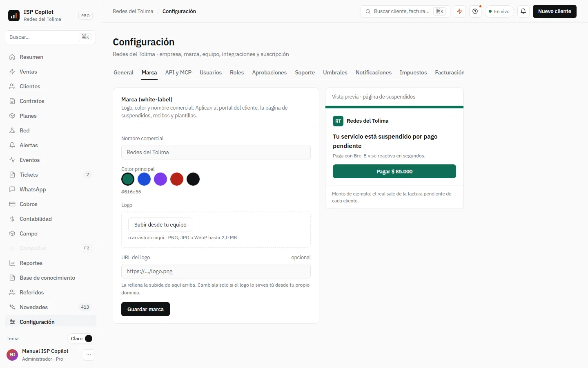588x368 pixels.
Task: Click the URL del logo input field
Action: 216,271
